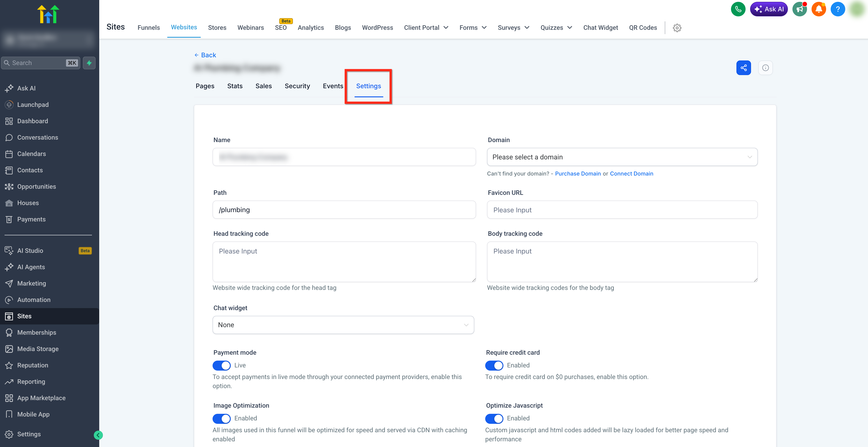The height and width of the screenshot is (447, 868).
Task: Click the green lightning quick actions icon
Action: [x=89, y=63]
